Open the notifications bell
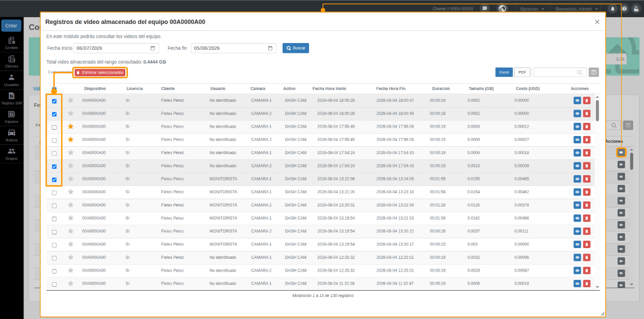This screenshot has width=644, height=319. click(613, 9)
